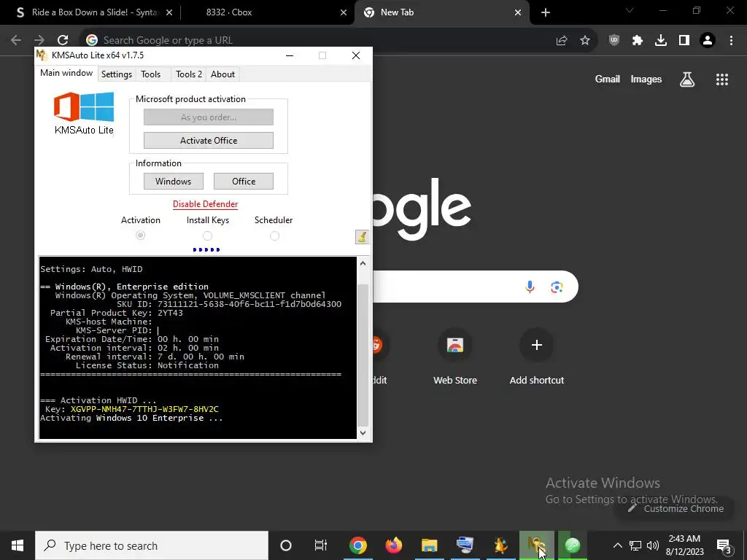The width and height of the screenshot is (747, 560).
Task: Open the Google apps grid
Action: [722, 79]
